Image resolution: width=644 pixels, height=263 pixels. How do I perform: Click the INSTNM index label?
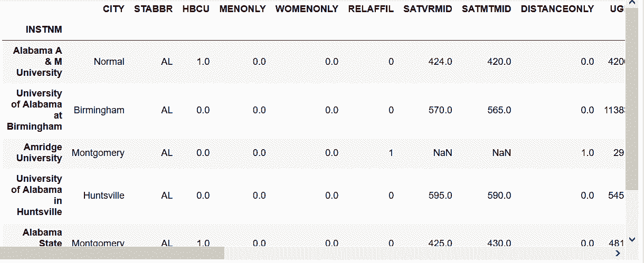pyautogui.click(x=44, y=30)
